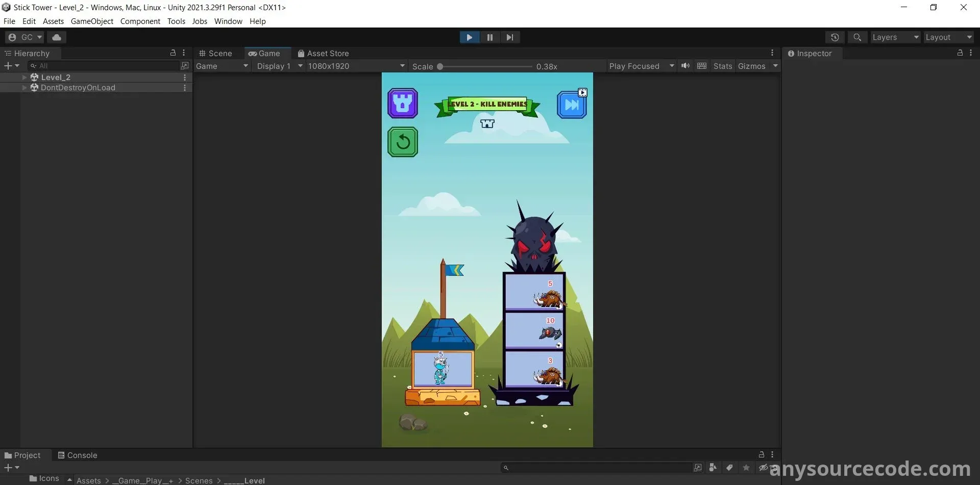Lock the Inspector panel
The width and height of the screenshot is (980, 485).
(x=960, y=53)
